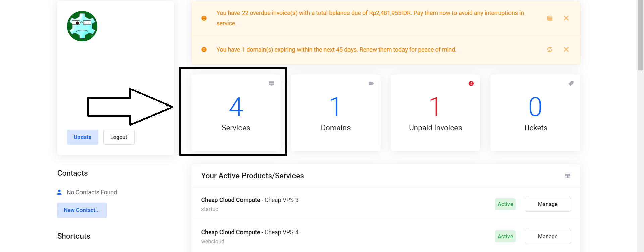Click the New Contact button

click(x=82, y=210)
